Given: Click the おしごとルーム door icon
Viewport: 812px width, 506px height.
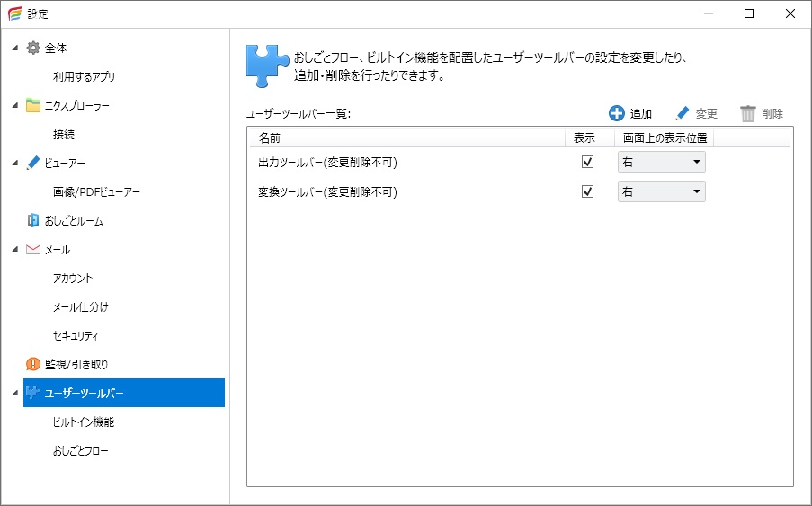Looking at the screenshot, I should pos(33,220).
